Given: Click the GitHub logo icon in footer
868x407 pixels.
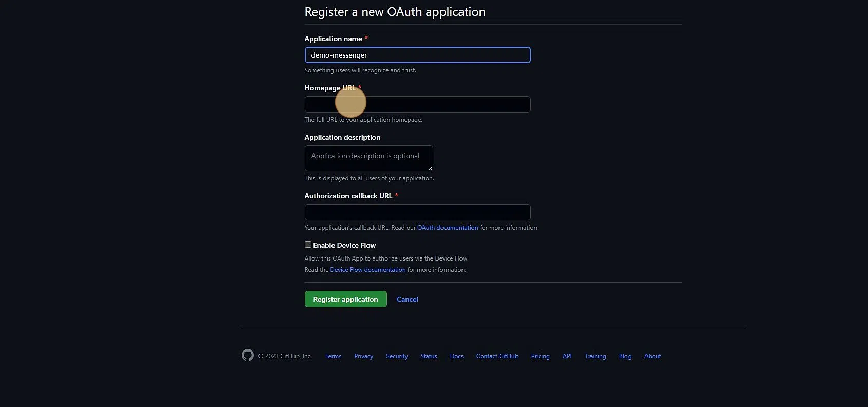Looking at the screenshot, I should [x=248, y=355].
